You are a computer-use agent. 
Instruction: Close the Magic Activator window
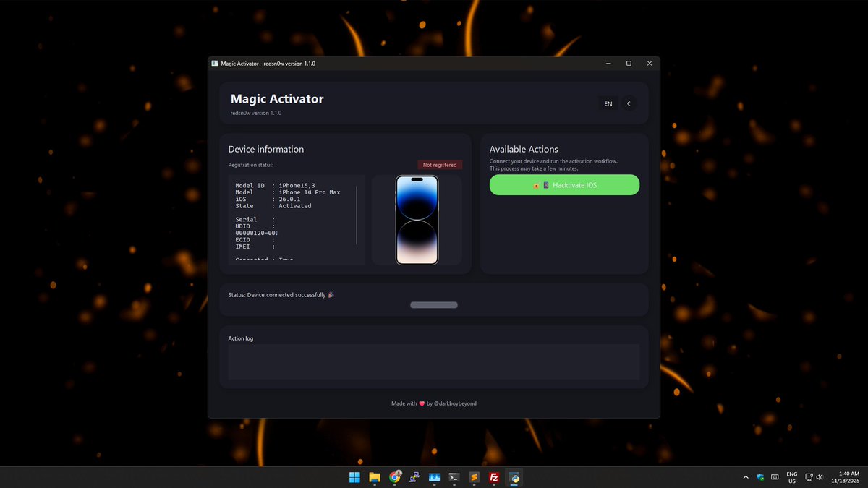click(x=650, y=64)
